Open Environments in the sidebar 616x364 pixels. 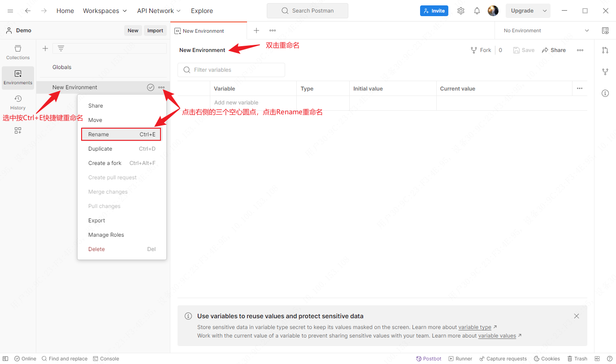tap(18, 78)
